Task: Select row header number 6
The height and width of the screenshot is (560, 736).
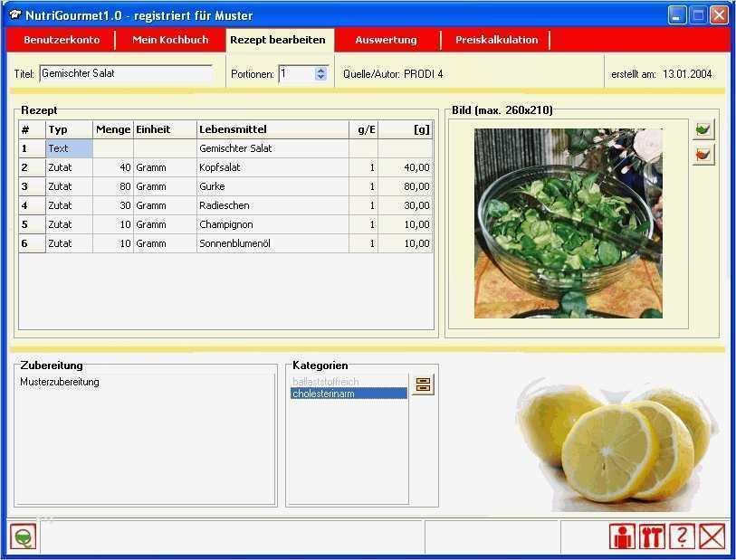Action: (32, 243)
